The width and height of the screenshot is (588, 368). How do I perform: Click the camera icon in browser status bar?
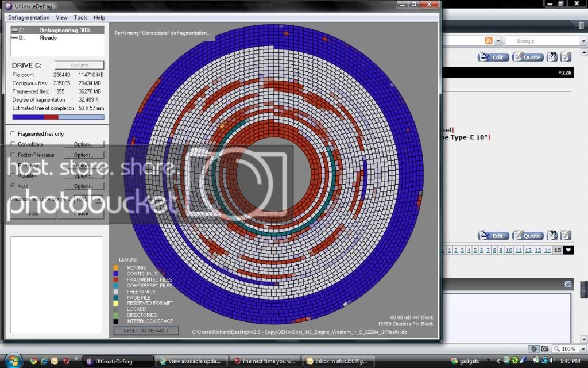click(545, 349)
